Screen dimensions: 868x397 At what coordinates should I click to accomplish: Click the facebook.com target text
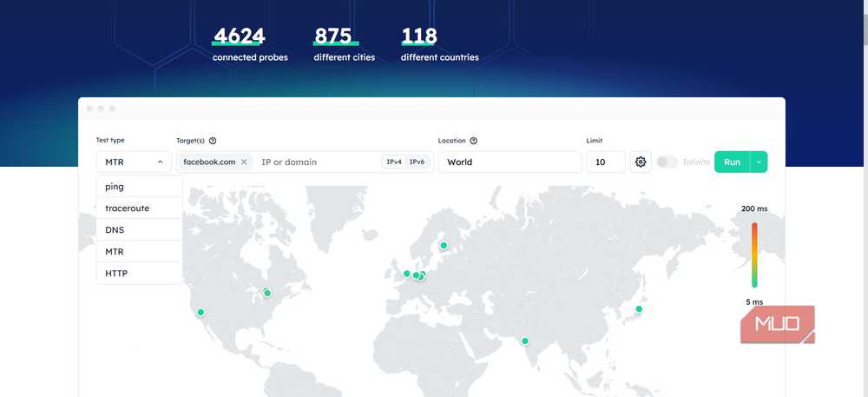coord(209,162)
